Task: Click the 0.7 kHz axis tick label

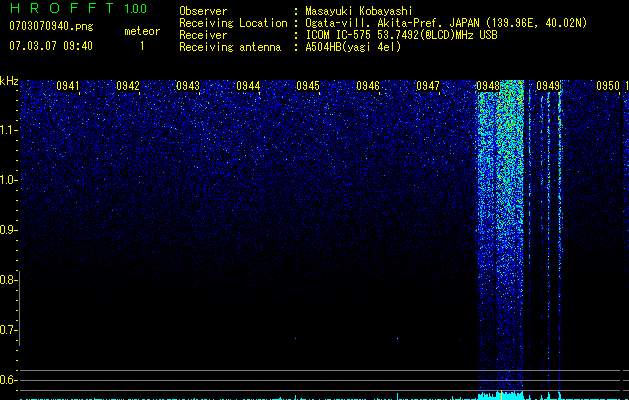Action: click(x=9, y=330)
